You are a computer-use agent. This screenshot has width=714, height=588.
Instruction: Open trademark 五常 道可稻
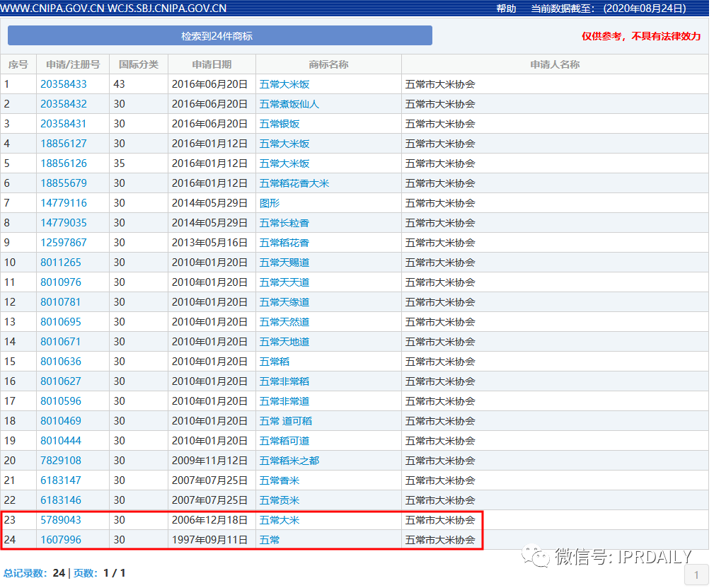285,421
